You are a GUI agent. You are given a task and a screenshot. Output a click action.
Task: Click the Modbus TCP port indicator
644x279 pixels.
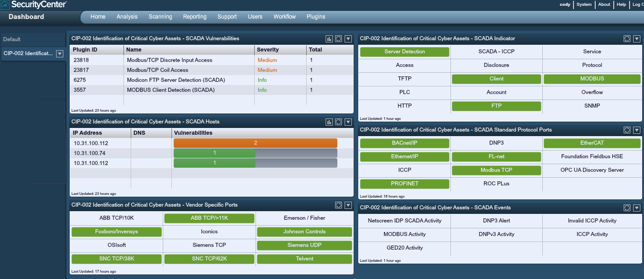click(497, 170)
